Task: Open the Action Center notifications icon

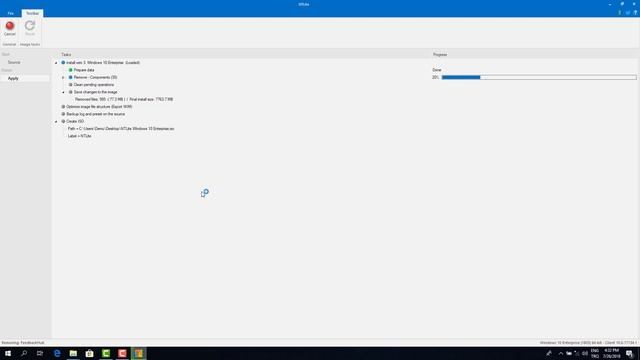Action: click(630, 353)
